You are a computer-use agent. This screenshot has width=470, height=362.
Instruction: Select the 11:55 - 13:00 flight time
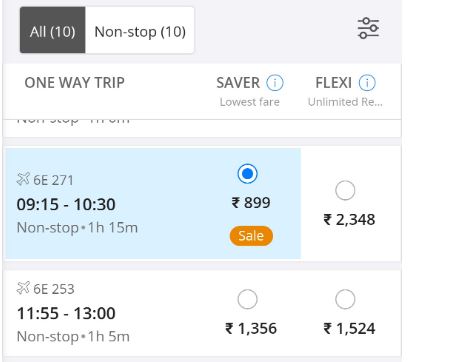tap(66, 313)
